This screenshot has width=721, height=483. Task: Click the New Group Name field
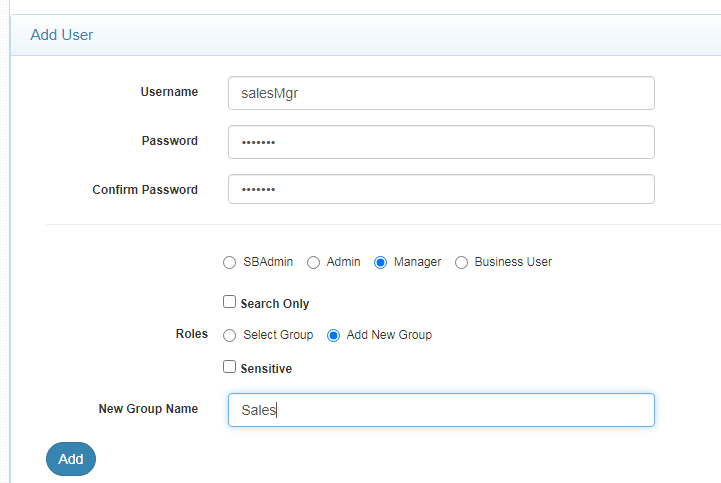coord(441,410)
